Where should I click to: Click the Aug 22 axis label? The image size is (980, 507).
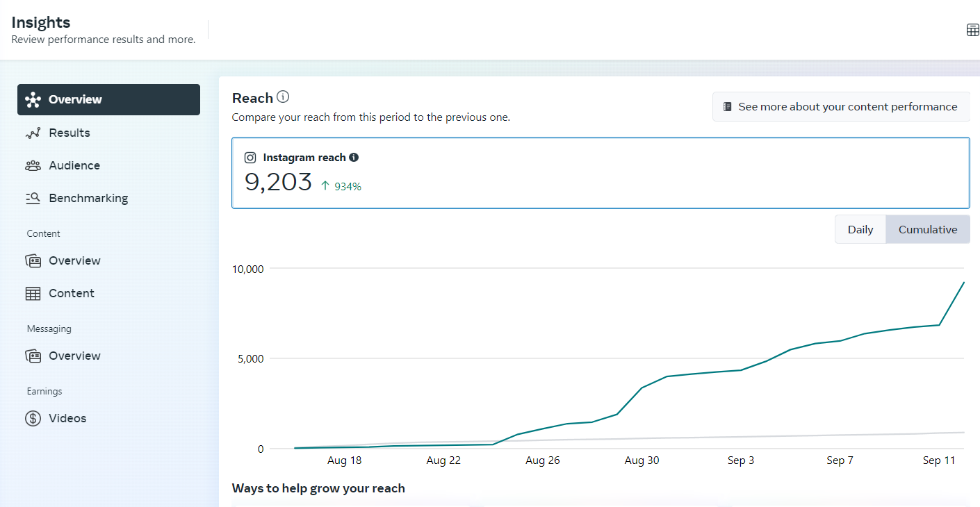(x=443, y=460)
